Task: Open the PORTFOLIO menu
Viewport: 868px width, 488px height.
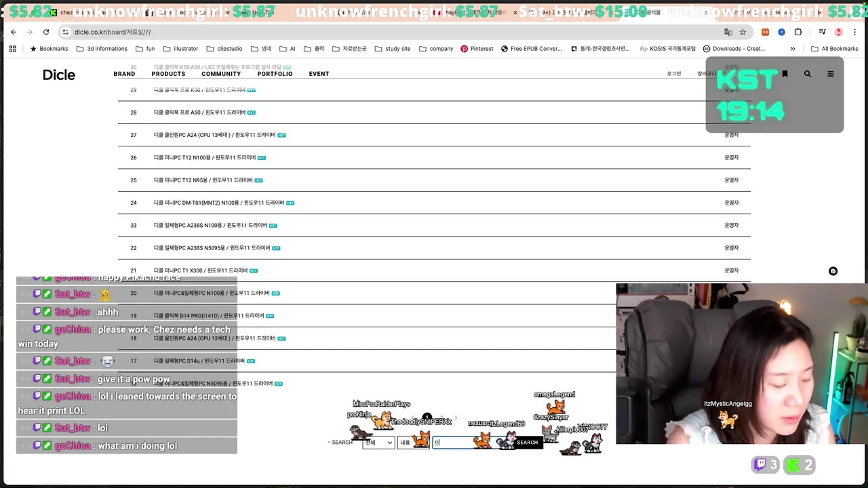Action: click(275, 74)
